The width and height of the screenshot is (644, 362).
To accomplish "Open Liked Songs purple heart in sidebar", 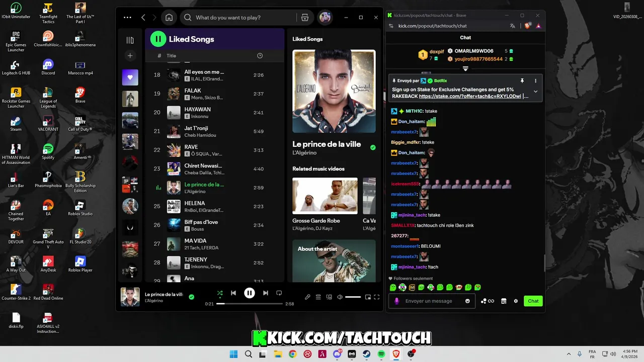I will tap(130, 77).
